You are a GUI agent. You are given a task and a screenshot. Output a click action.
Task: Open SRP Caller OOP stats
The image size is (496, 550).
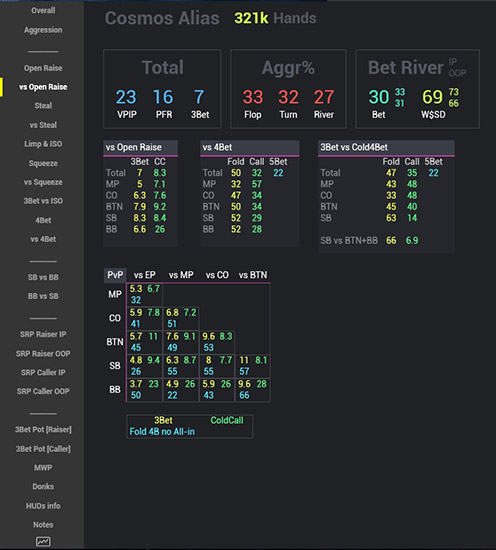pyautogui.click(x=43, y=391)
